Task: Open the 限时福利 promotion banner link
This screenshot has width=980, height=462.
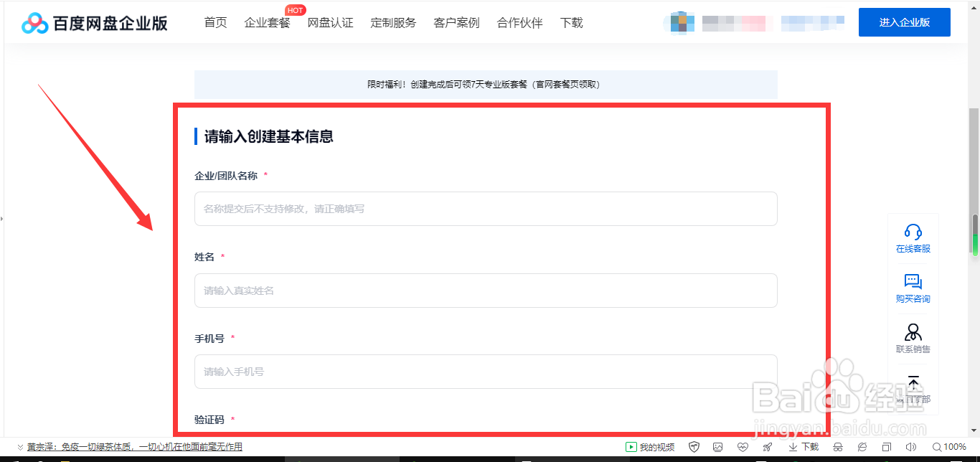Action: (484, 84)
